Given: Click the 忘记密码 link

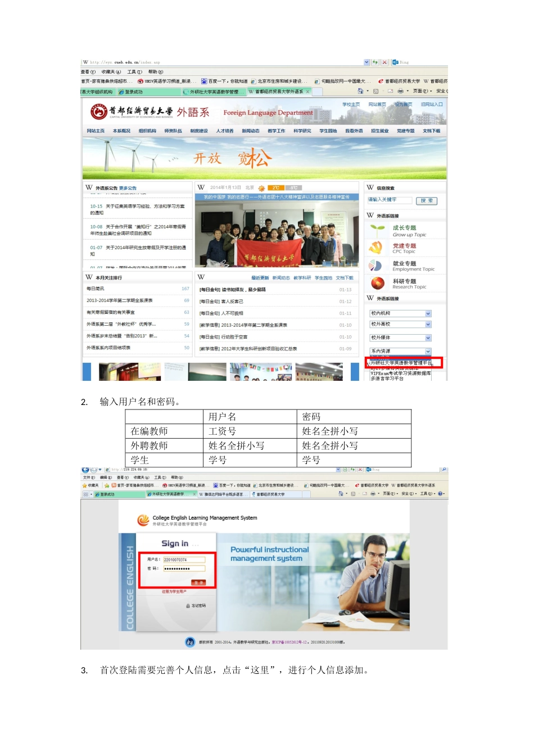Looking at the screenshot, I should pyautogui.click(x=198, y=606).
